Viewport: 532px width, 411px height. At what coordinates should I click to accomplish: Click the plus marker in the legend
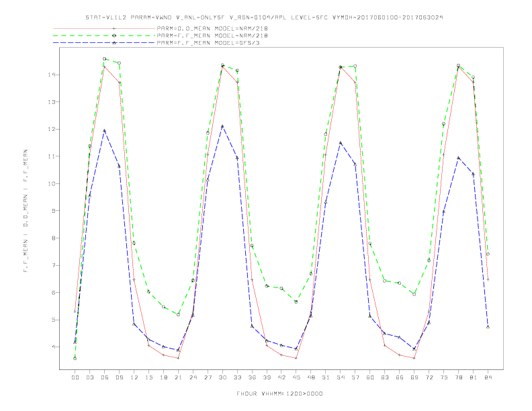coord(114,28)
